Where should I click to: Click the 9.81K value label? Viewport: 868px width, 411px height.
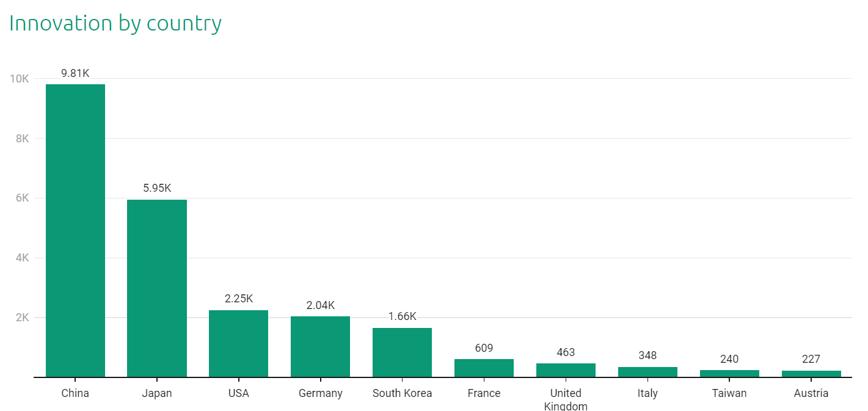click(x=75, y=73)
